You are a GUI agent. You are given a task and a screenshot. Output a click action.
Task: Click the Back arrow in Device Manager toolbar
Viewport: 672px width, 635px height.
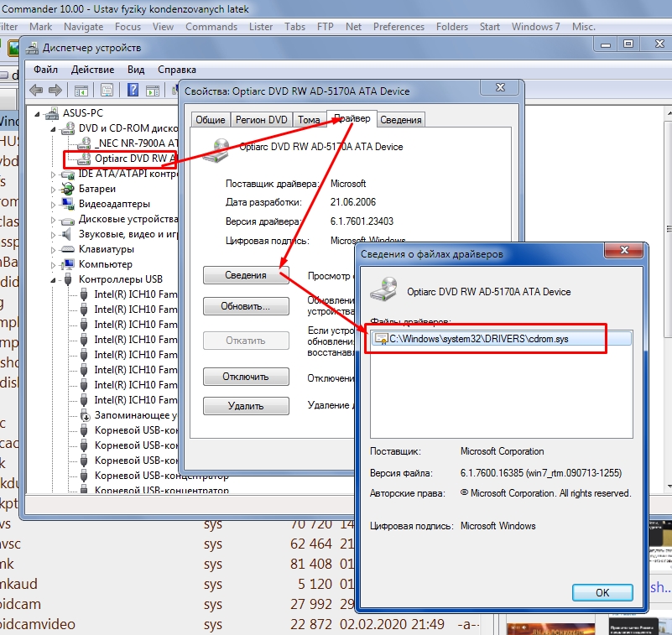click(36, 91)
